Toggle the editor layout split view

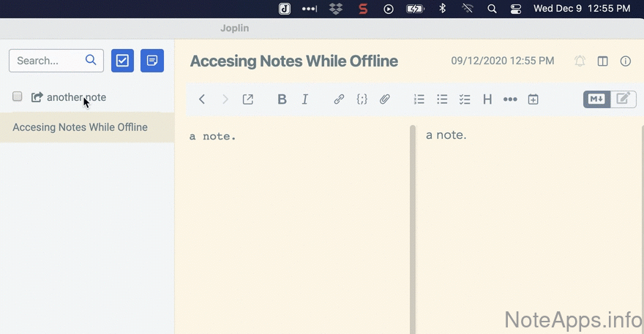tap(603, 61)
